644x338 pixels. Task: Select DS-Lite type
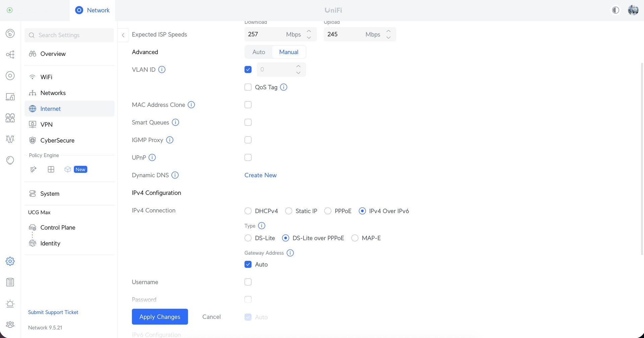click(248, 238)
